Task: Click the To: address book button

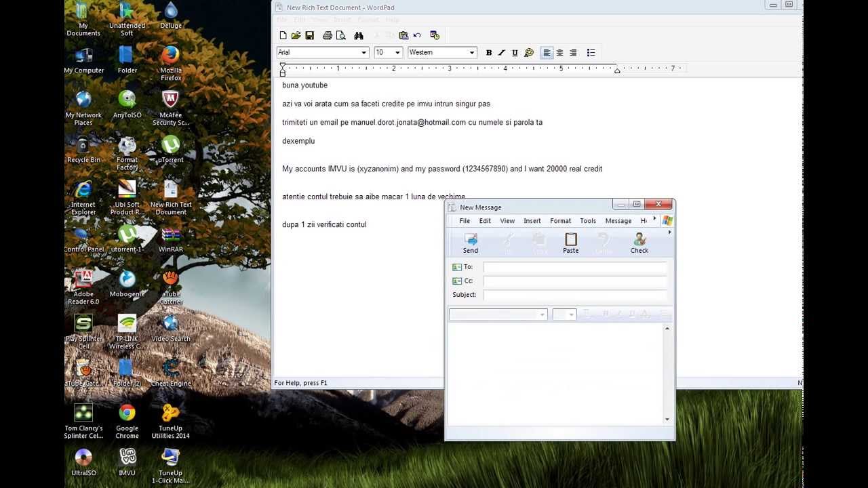Action: tap(462, 267)
